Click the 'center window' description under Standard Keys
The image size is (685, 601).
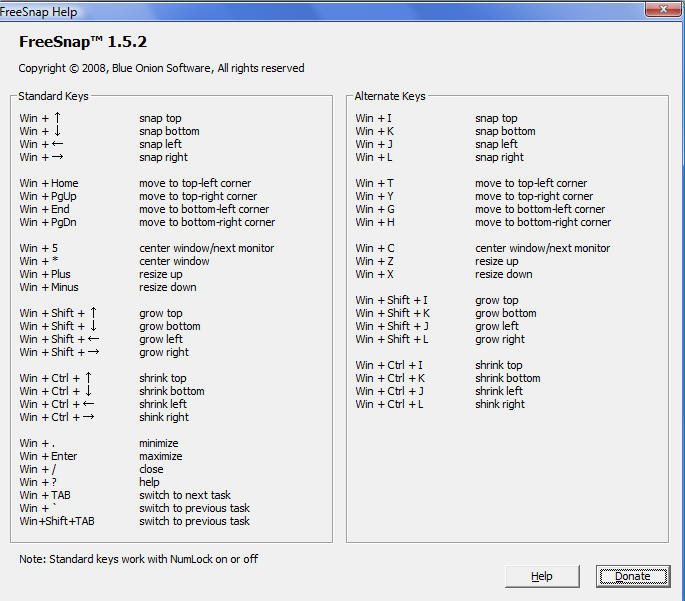[x=174, y=261]
